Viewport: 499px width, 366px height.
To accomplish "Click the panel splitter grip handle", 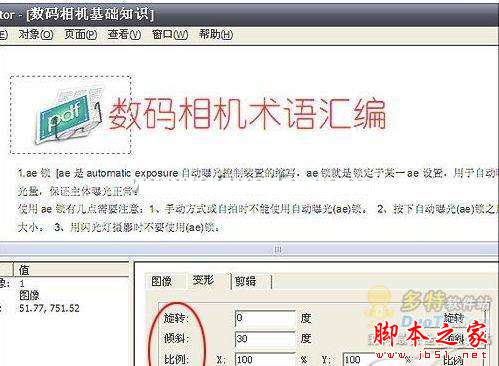I will coord(278,249).
